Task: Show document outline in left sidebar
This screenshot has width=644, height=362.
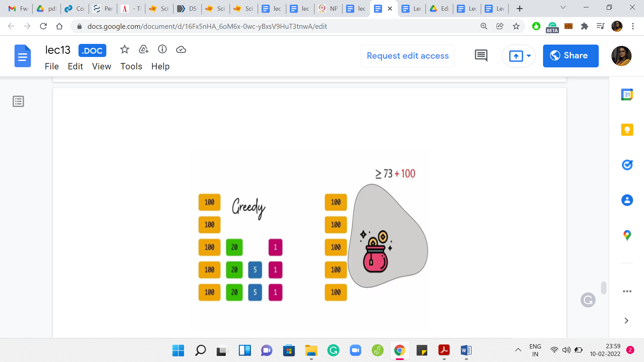Action: pyautogui.click(x=18, y=101)
